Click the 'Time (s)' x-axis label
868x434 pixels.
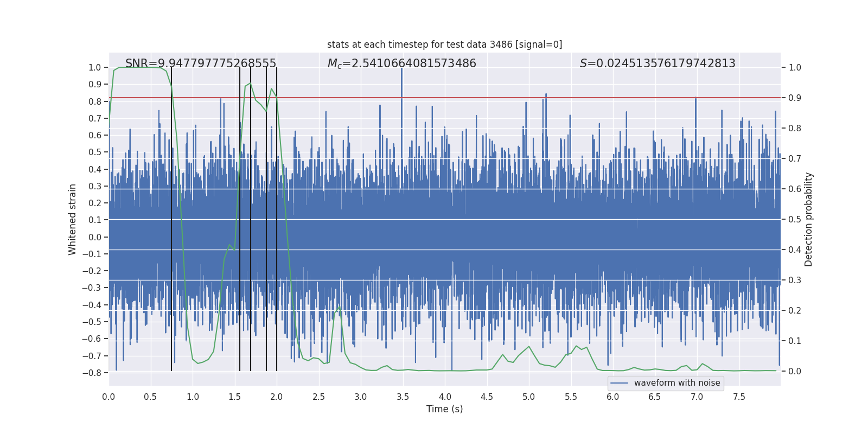pyautogui.click(x=444, y=409)
